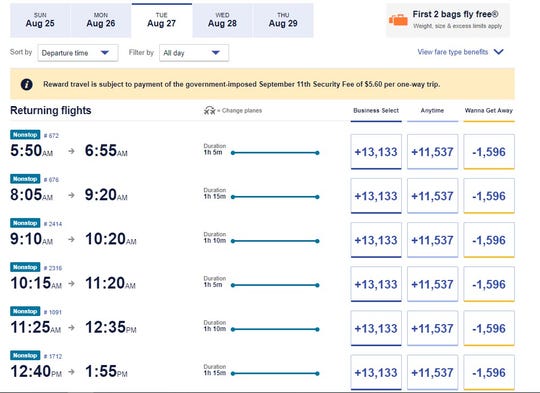Viewport: 540px width, 393px height.
Task: Click the Anytime column header
Action: coord(432,111)
